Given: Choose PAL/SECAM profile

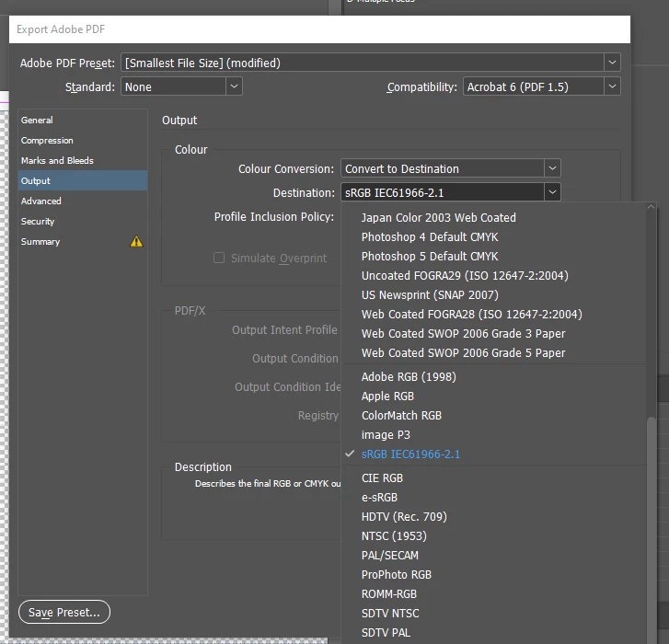Looking at the screenshot, I should (493, 556).
